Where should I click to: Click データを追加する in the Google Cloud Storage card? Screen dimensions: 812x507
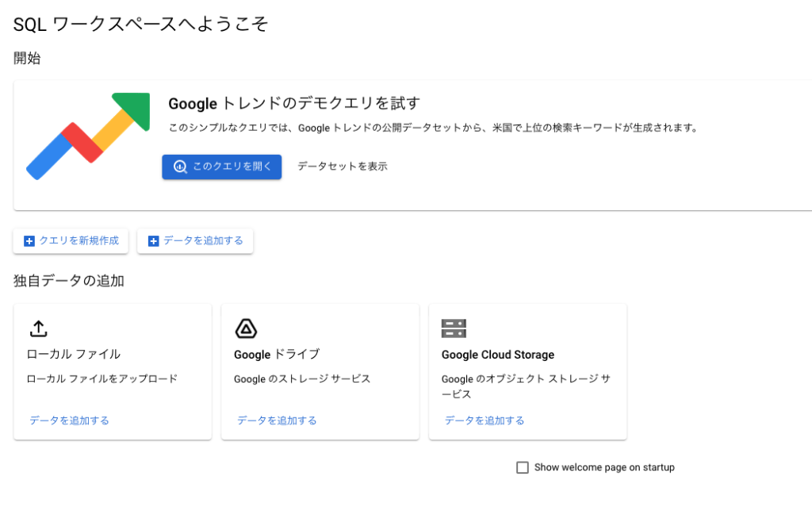point(485,421)
